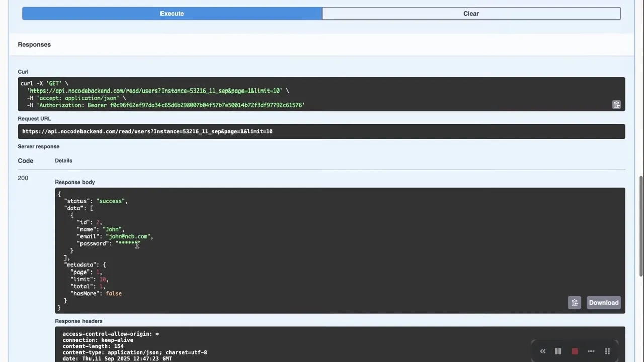Copy the curl command to clipboard

[x=616, y=105]
